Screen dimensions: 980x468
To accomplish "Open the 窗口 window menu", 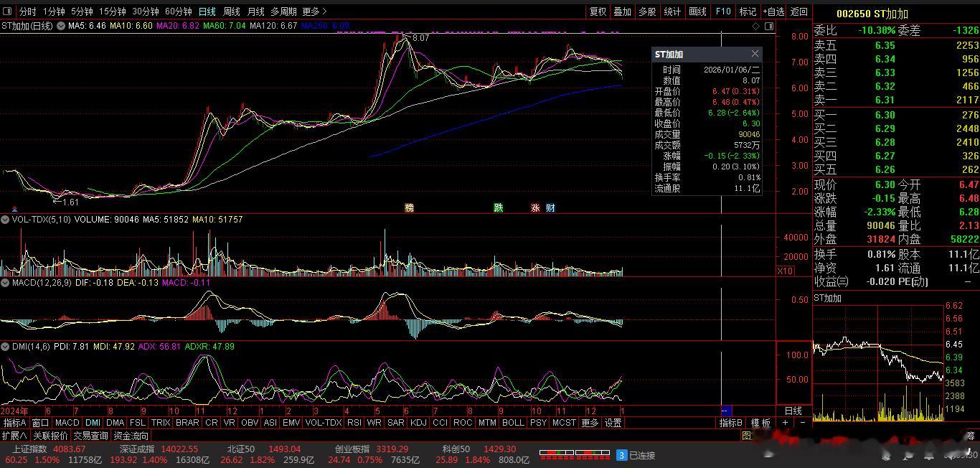I will coord(40,423).
